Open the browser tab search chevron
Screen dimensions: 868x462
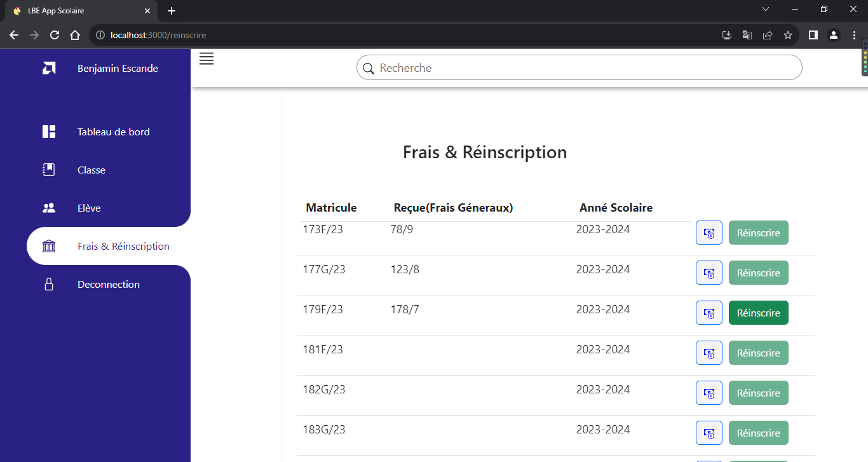point(765,9)
